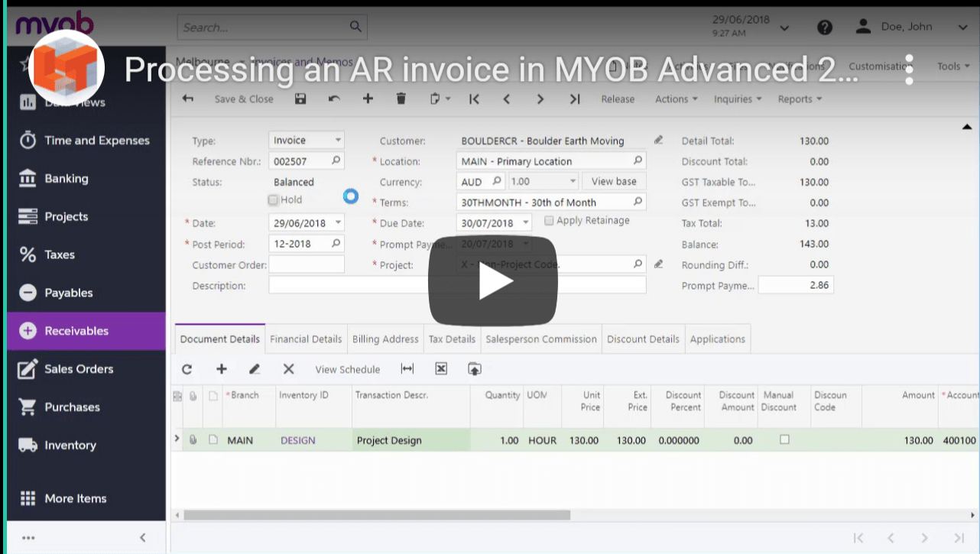
Task: Switch to Applications tab
Action: coord(718,339)
